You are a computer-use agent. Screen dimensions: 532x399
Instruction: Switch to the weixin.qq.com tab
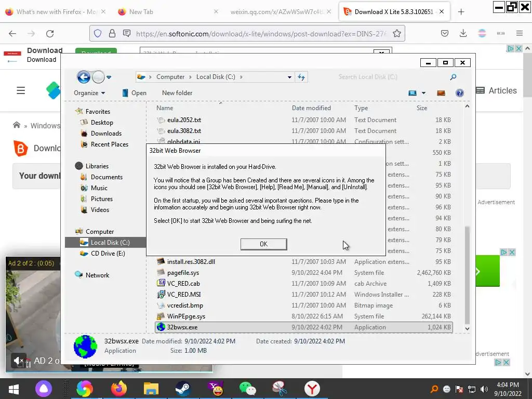[x=280, y=12]
